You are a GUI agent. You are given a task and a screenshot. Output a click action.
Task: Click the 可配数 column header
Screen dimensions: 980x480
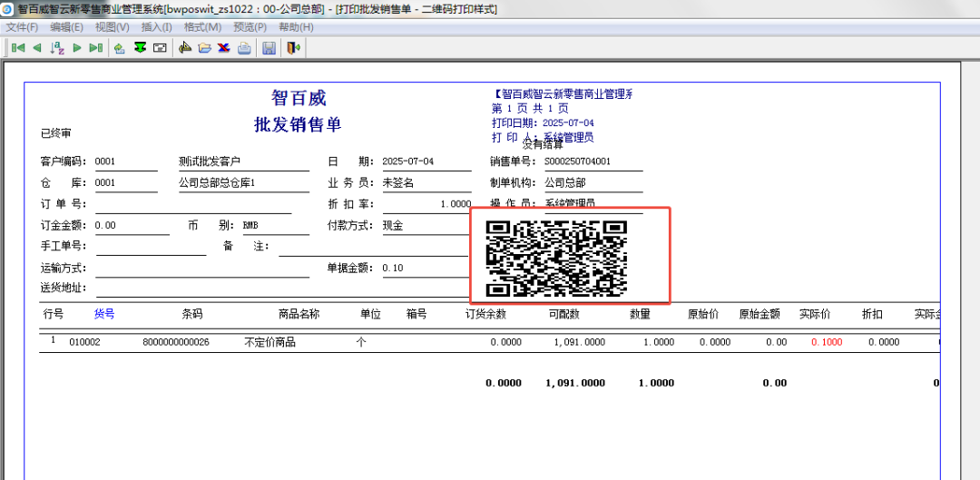pyautogui.click(x=563, y=314)
